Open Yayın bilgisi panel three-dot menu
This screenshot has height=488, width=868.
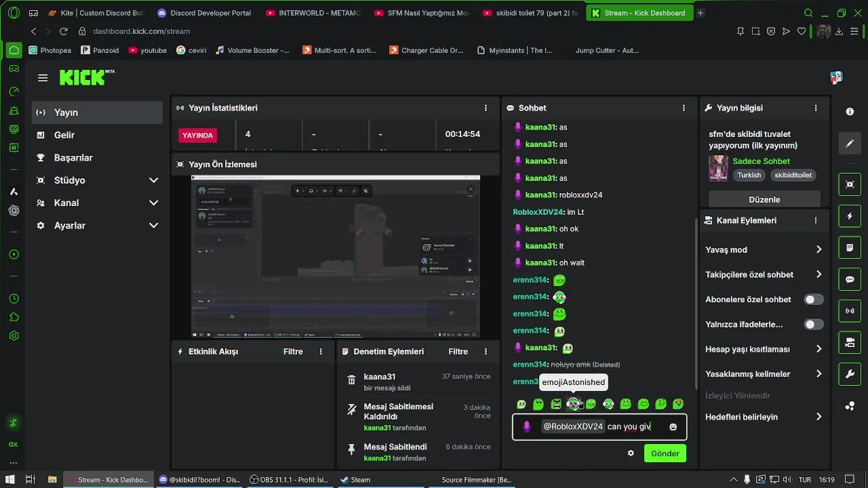[x=816, y=108]
